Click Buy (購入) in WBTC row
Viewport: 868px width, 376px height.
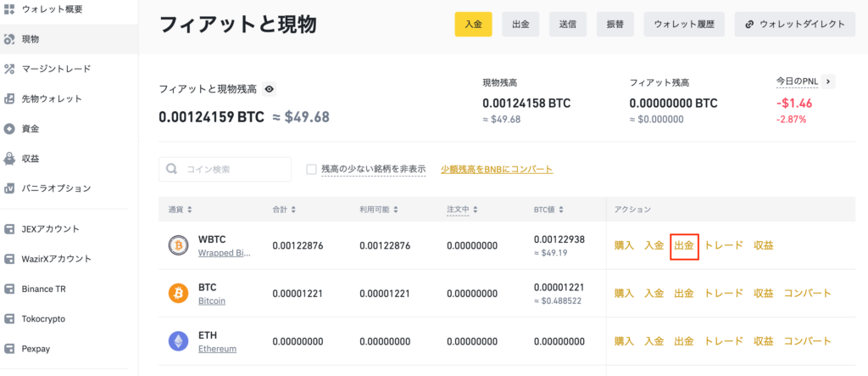(625, 245)
